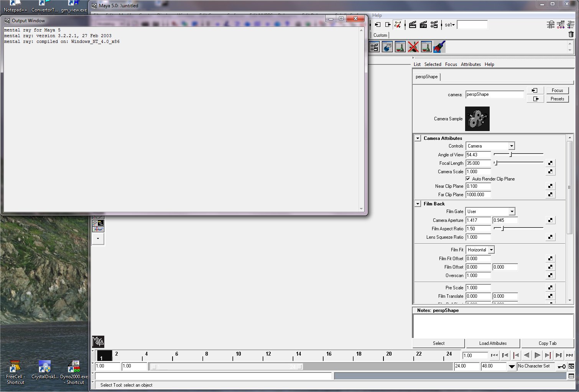Image resolution: width=579 pixels, height=392 pixels.
Task: Select the persp/graph editor layout icon
Action: click(x=98, y=229)
